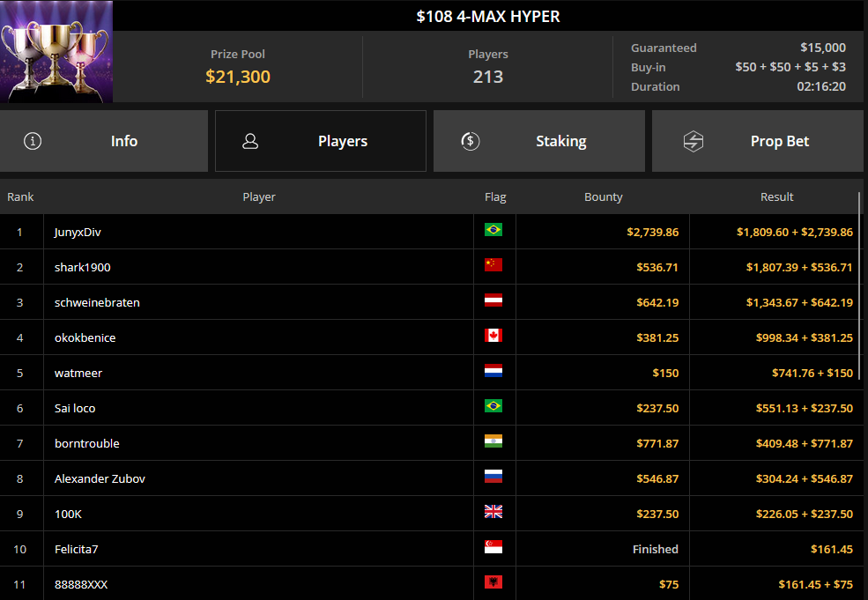Click the $21,300 prize pool value
The image size is (868, 600).
pyautogui.click(x=238, y=77)
